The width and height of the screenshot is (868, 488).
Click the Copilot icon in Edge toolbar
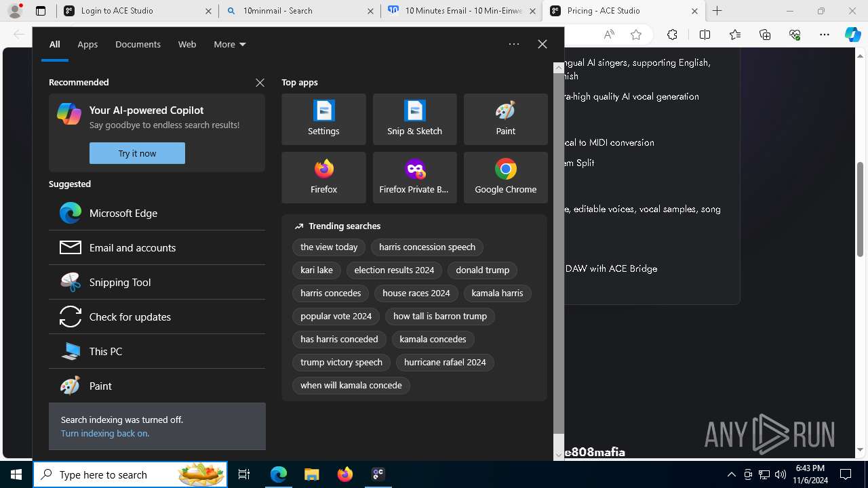click(852, 35)
